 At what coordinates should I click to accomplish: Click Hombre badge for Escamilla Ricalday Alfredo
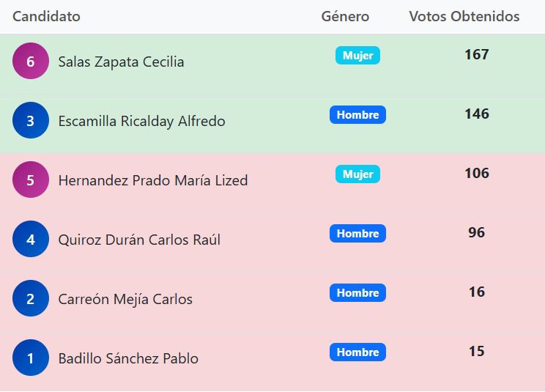[357, 115]
